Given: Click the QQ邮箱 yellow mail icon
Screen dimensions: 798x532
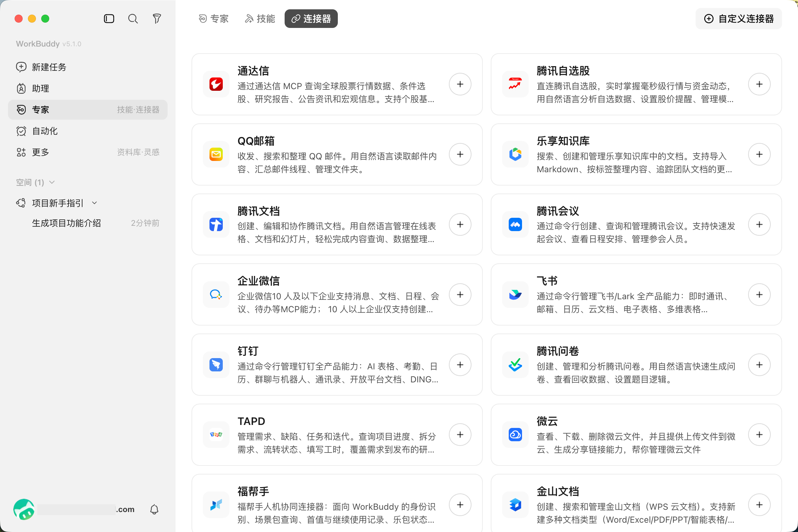Looking at the screenshot, I should click(216, 154).
